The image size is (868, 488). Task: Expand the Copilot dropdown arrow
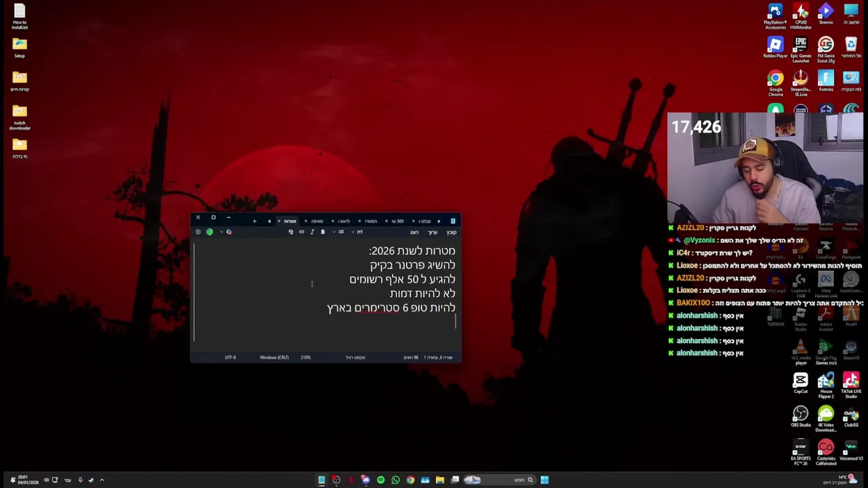click(x=221, y=232)
